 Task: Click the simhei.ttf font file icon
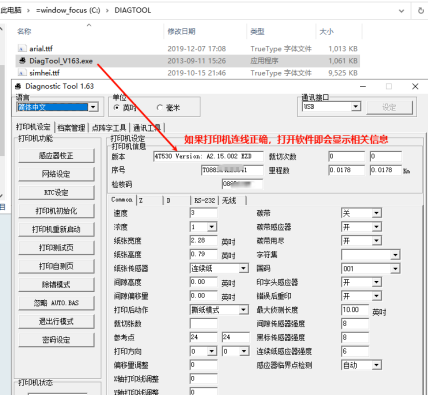click(x=22, y=73)
